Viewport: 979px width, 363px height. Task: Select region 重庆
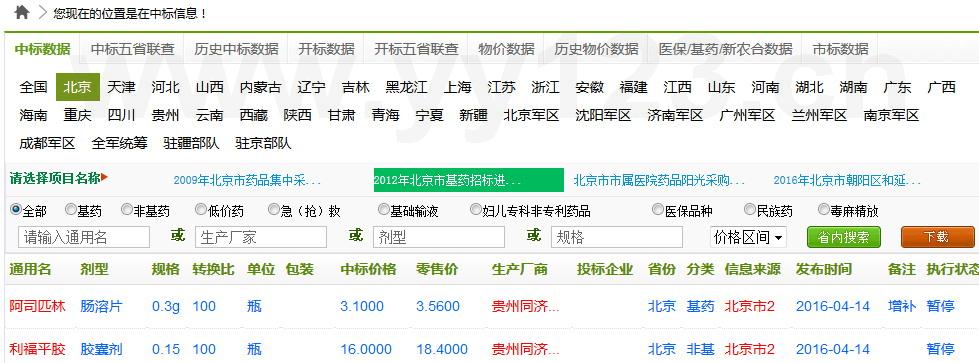click(x=77, y=116)
